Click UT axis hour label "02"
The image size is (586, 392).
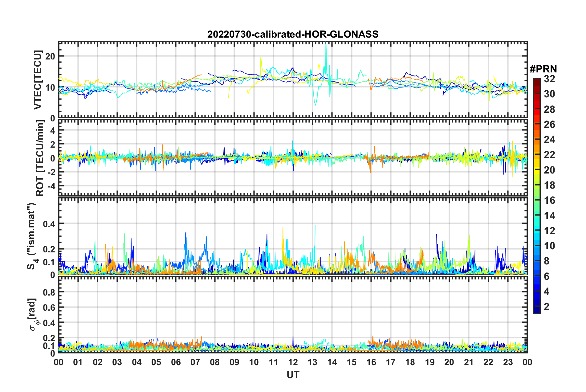98,362
